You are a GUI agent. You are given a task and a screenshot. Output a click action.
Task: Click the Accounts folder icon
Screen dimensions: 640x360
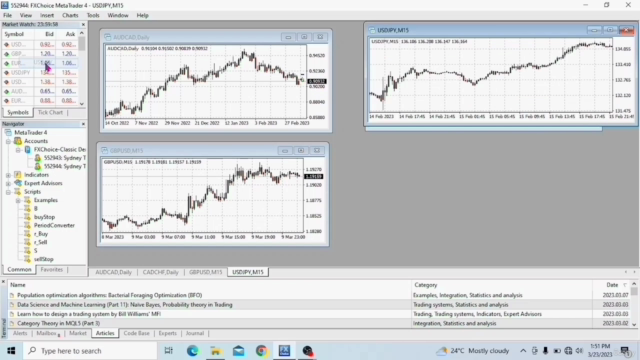pos(18,141)
